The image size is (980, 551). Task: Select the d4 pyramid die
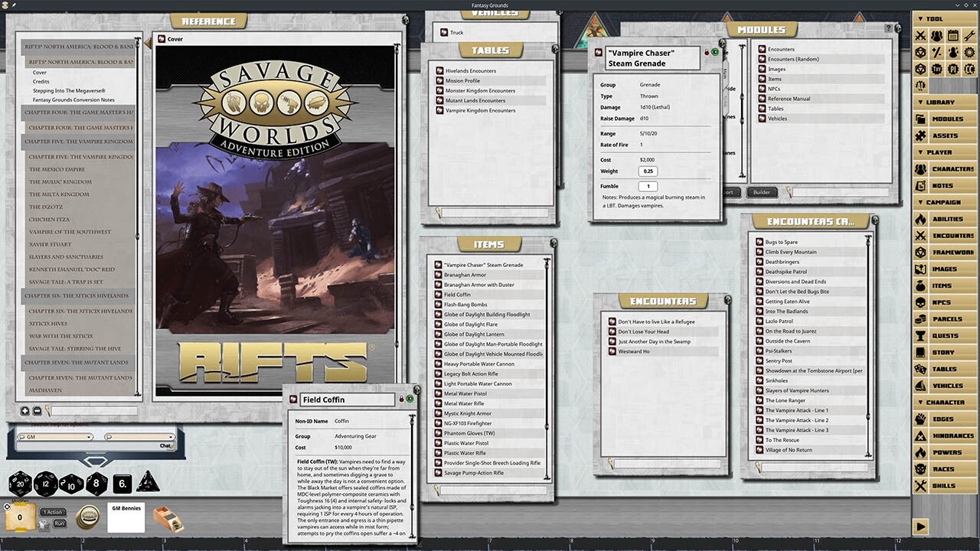[x=148, y=484]
